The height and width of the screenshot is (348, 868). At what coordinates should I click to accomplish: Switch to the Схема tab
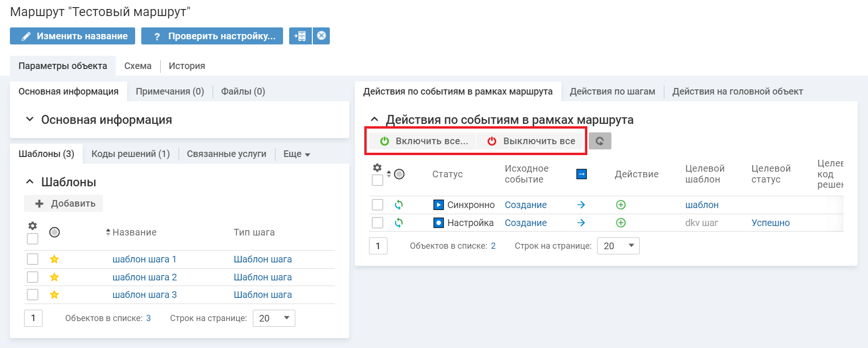(x=138, y=66)
